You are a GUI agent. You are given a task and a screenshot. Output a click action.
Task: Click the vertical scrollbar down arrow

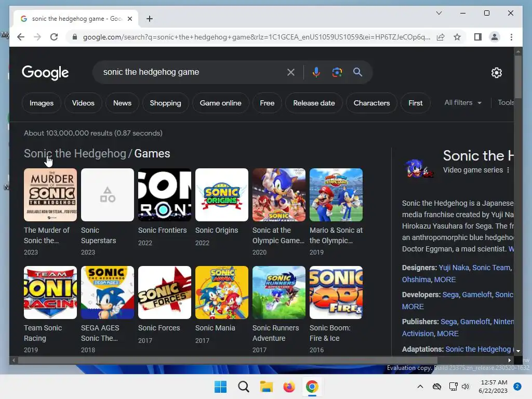pos(518,351)
